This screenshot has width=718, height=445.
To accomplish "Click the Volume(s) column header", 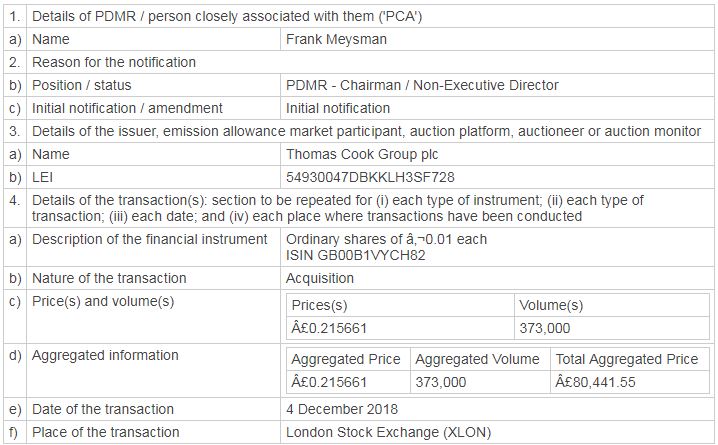I will (551, 305).
